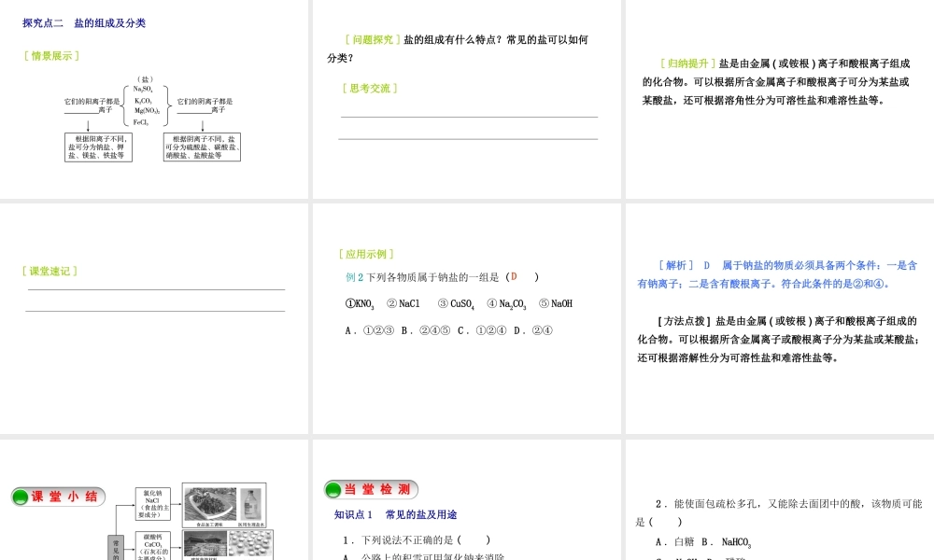Click the saline bottle photo in 课堂小结
The height and width of the screenshot is (560, 934).
tap(251, 506)
